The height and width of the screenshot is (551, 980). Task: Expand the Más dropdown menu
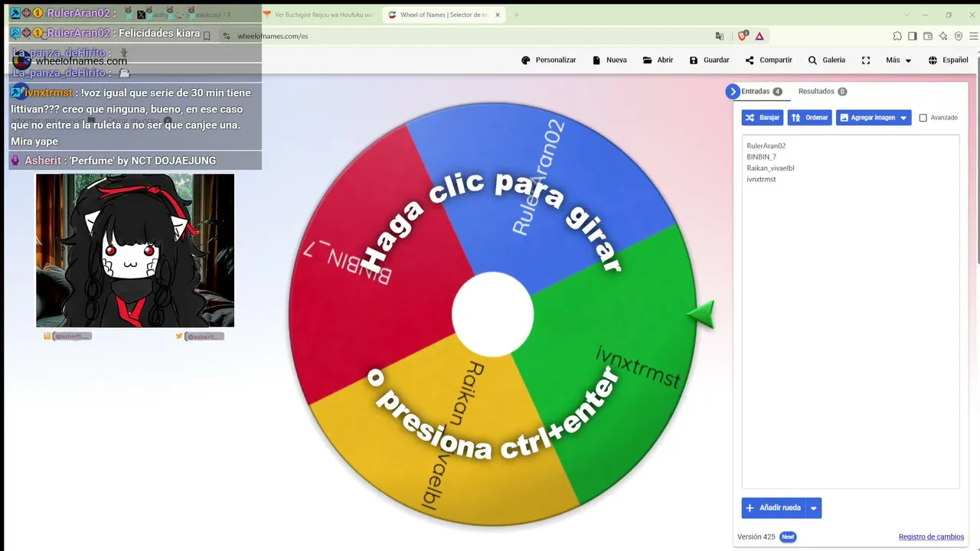(x=899, y=60)
